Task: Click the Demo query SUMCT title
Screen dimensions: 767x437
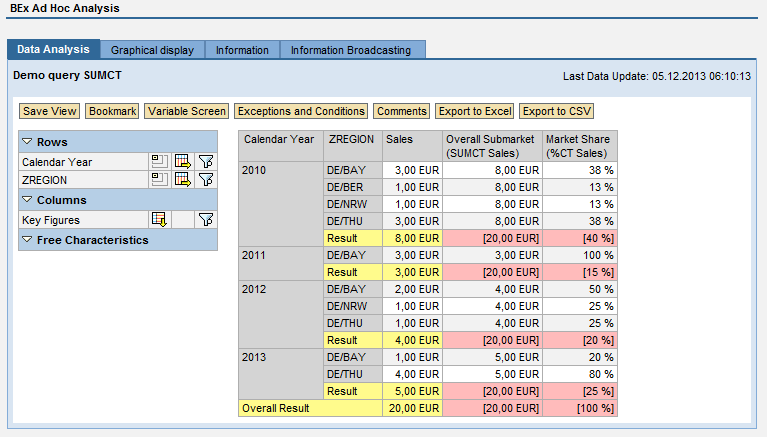Action: pos(67,75)
